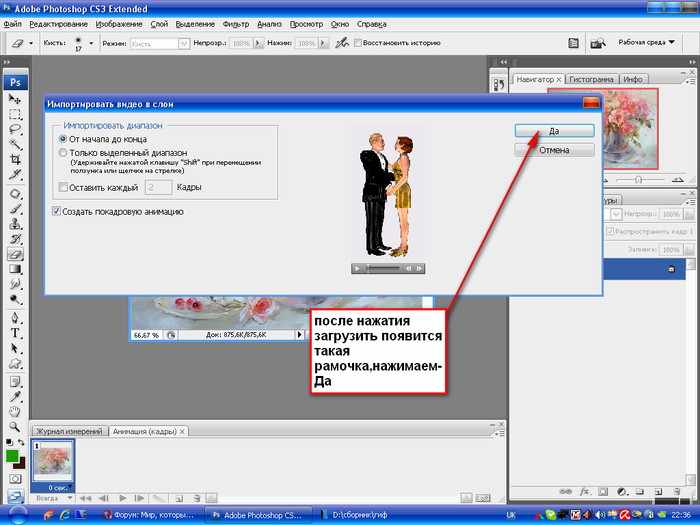
Task: Toggle Quick Mask mode icon
Action: click(15, 479)
